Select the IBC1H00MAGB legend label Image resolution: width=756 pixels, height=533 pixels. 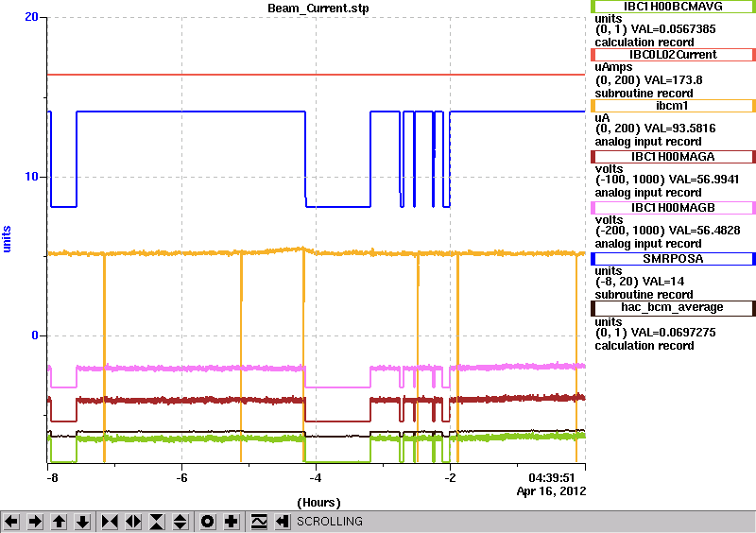tap(673, 208)
